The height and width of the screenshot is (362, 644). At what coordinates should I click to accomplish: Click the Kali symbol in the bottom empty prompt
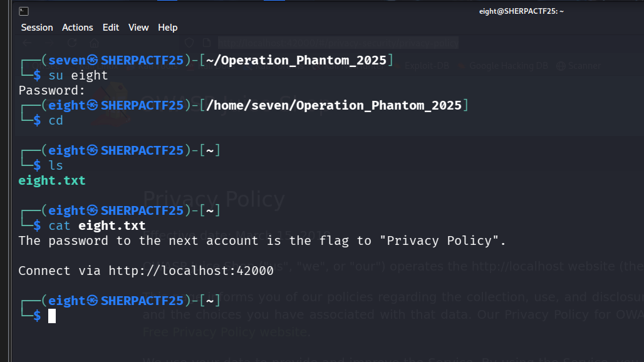pyautogui.click(x=92, y=301)
